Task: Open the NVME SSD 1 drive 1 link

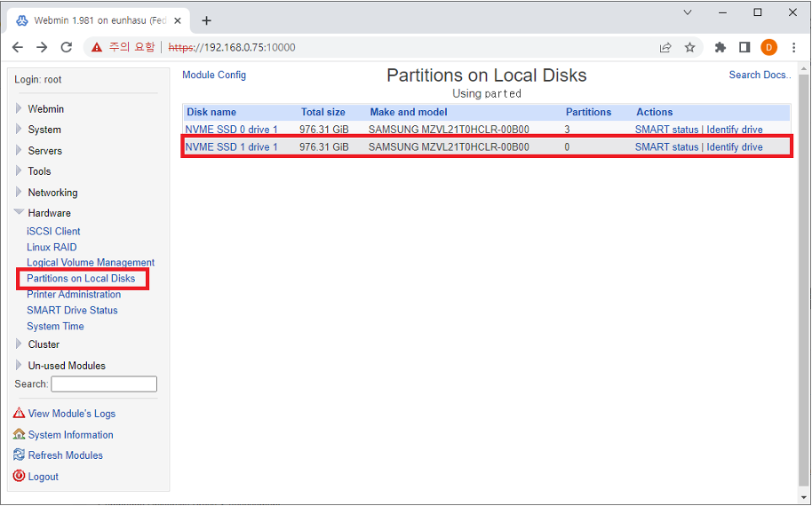Action: (231, 147)
